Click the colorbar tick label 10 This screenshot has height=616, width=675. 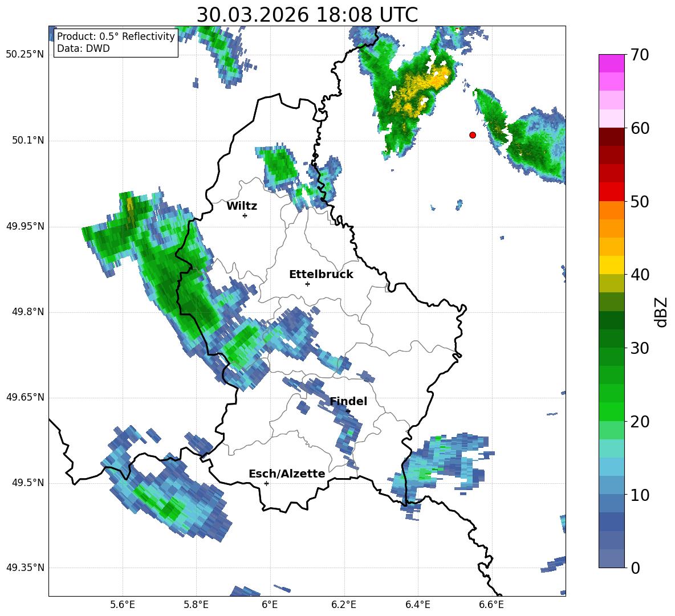click(x=640, y=495)
